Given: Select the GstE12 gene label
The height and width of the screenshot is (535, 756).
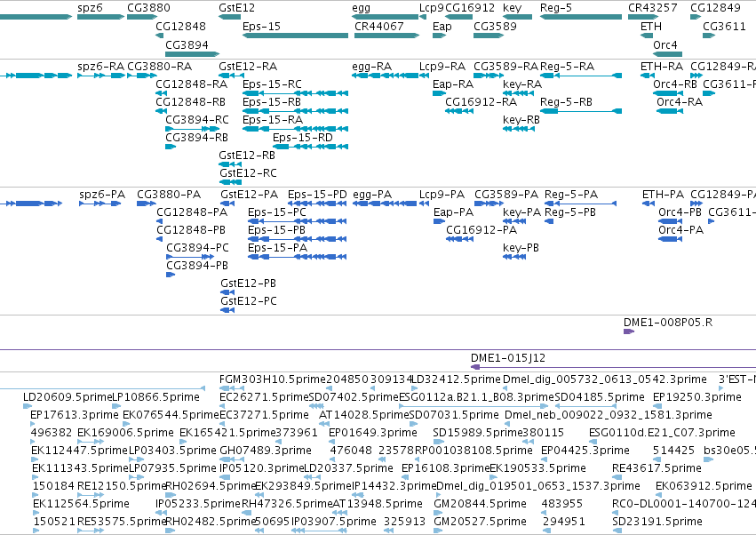Looking at the screenshot, I should pos(236,8).
